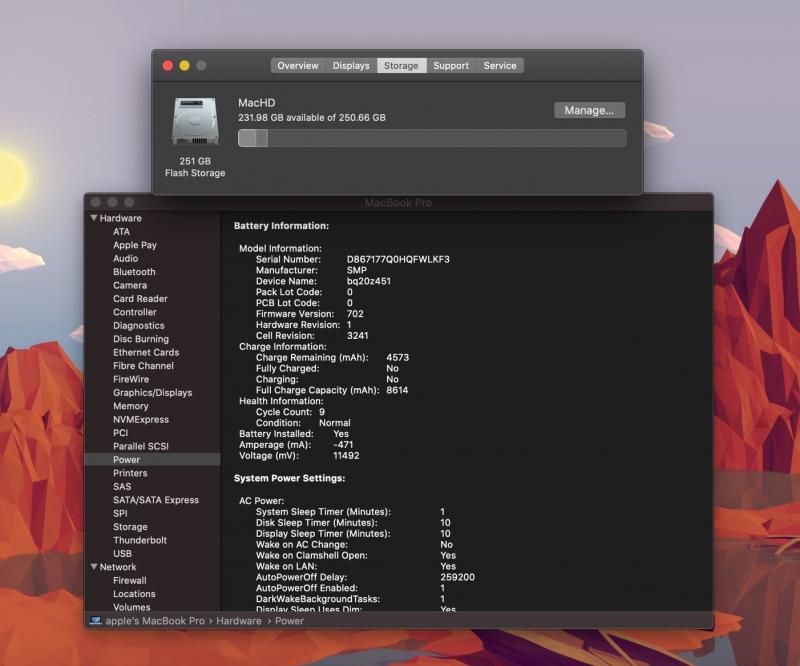Open Printers in the Hardware list
Viewport: 800px width, 666px height.
click(130, 473)
